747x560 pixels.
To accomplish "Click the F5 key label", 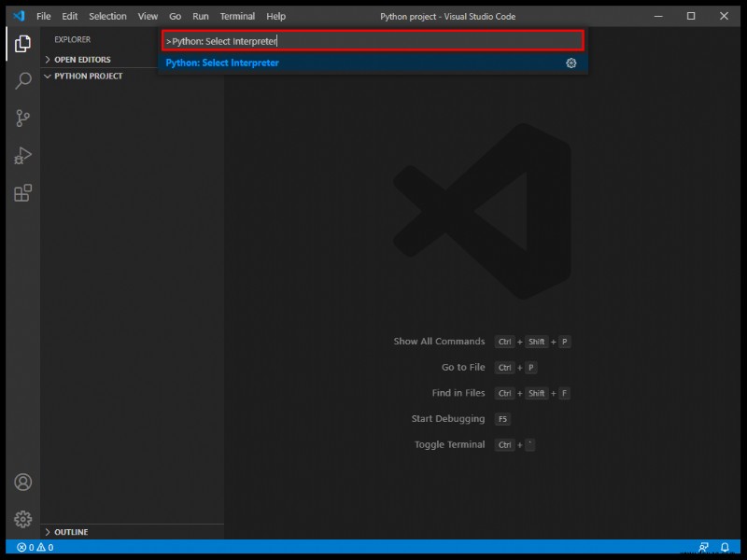I will (x=502, y=419).
